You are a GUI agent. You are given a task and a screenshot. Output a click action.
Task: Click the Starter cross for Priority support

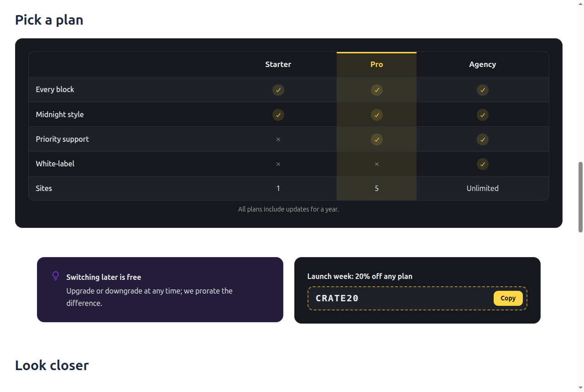coord(278,139)
